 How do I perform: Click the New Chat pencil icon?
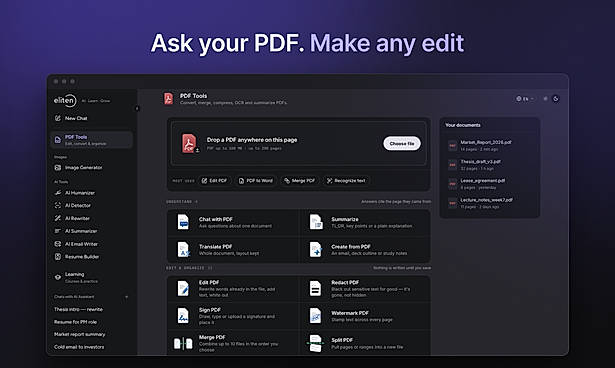[58, 118]
